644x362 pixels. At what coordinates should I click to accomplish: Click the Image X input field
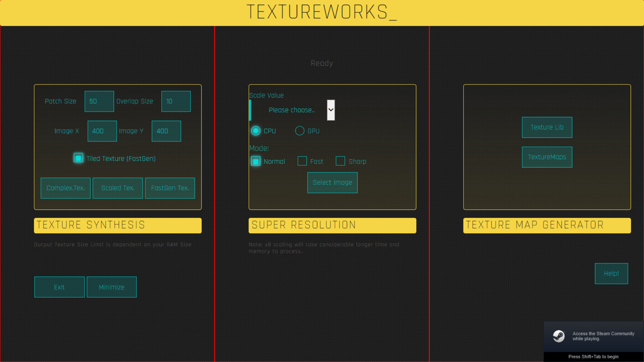tap(102, 131)
